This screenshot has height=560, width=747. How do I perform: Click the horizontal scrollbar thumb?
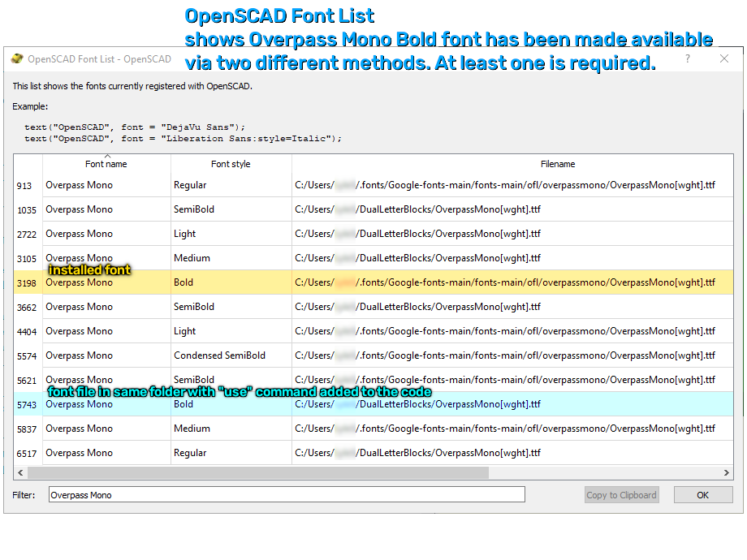pyautogui.click(x=258, y=472)
